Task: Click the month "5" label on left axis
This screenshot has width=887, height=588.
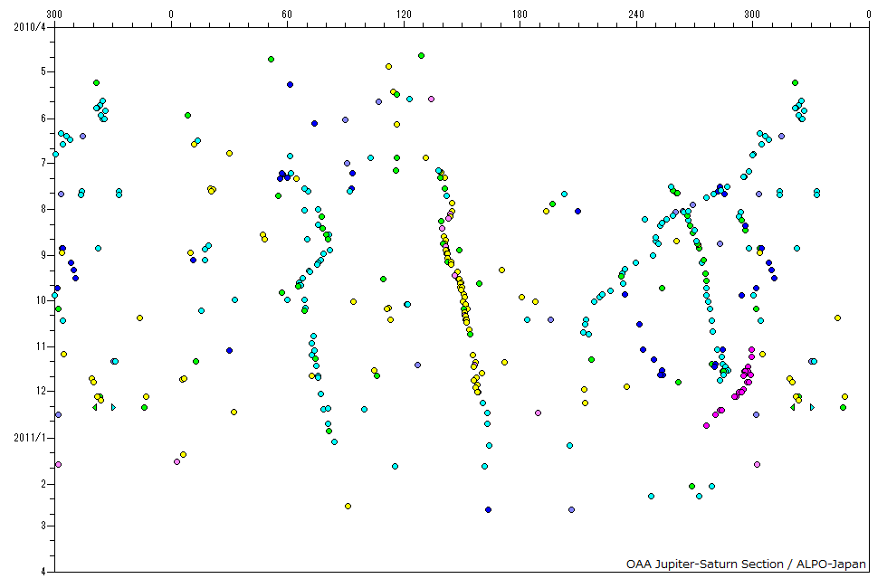Action: [43, 71]
